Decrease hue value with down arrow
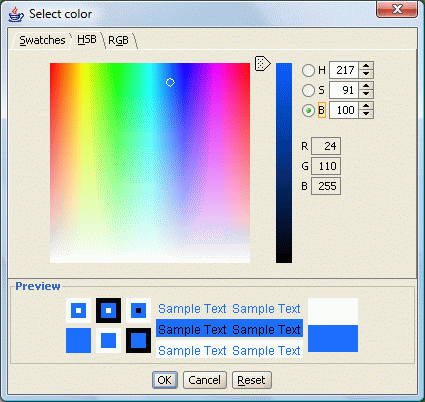This screenshot has width=425, height=402. click(366, 74)
